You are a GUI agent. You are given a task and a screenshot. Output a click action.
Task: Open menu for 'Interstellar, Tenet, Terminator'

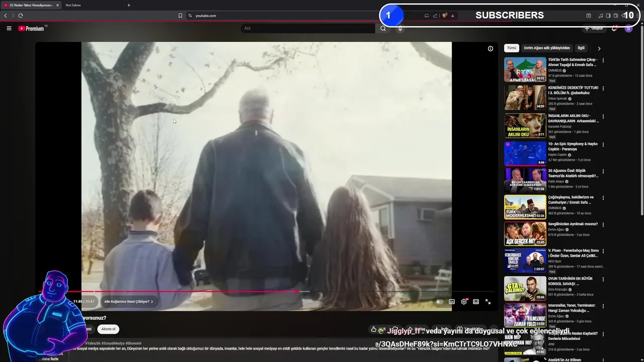603,306
